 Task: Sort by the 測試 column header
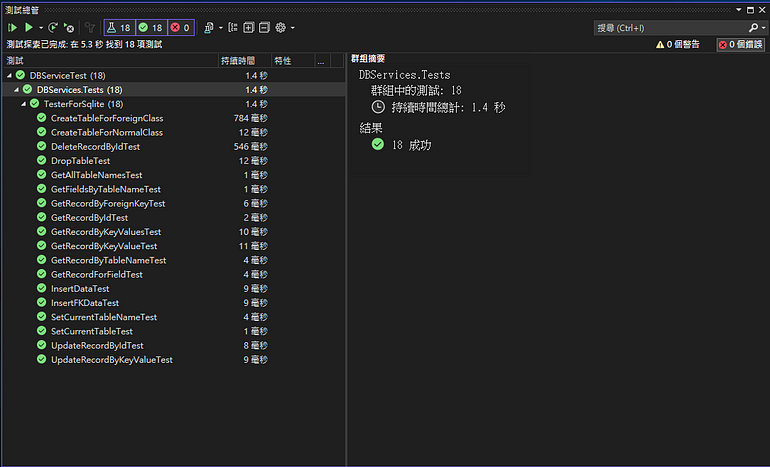point(110,61)
